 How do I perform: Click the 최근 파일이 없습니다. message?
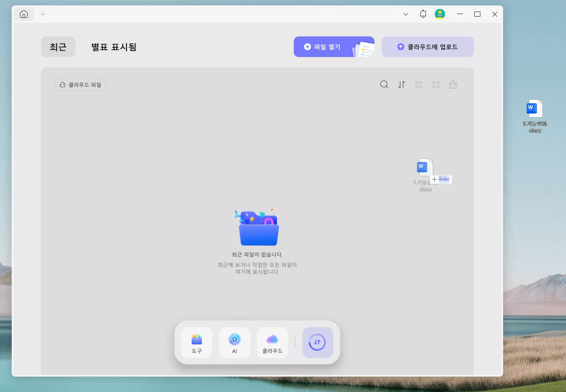(257, 255)
